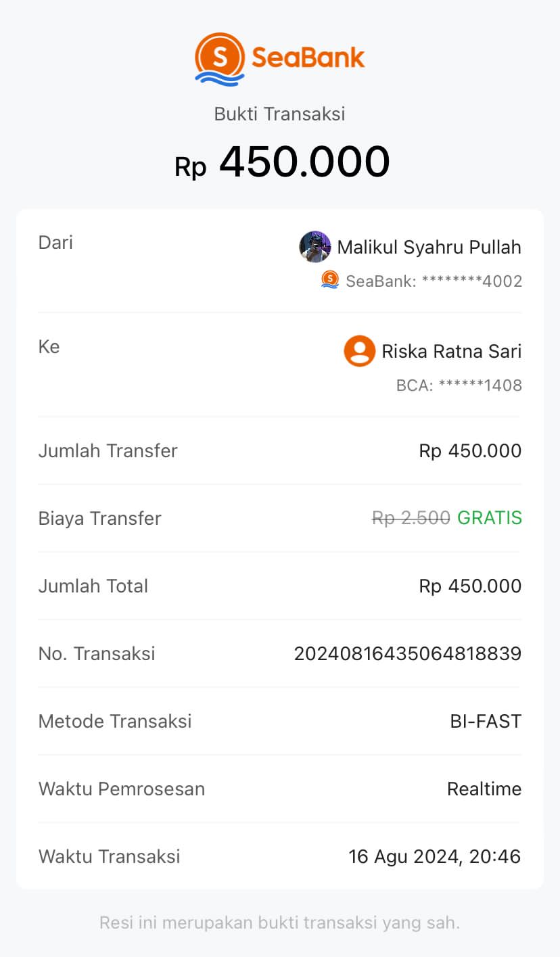The height and width of the screenshot is (957, 560).
Task: Select the transaction number 20240816435064818839
Action: pyautogui.click(x=407, y=653)
